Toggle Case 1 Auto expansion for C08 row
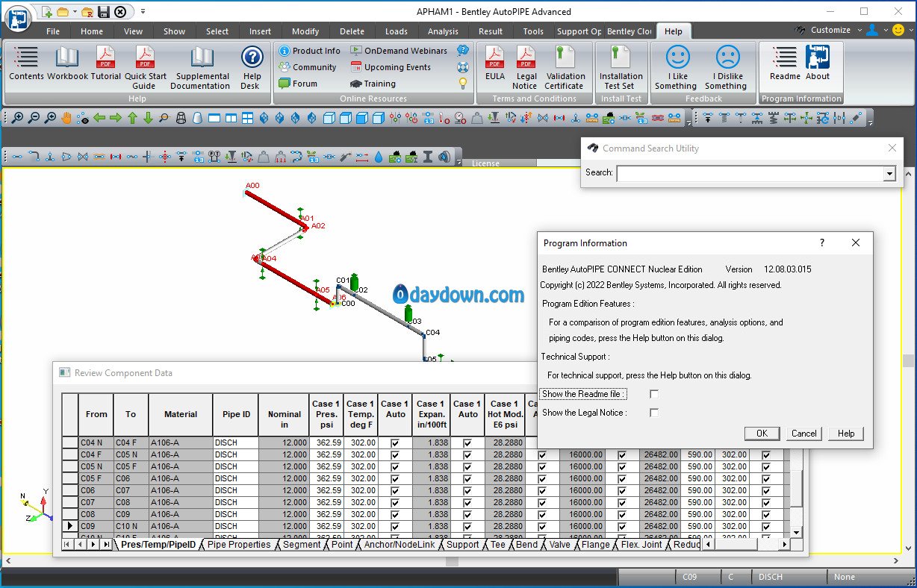 point(467,514)
